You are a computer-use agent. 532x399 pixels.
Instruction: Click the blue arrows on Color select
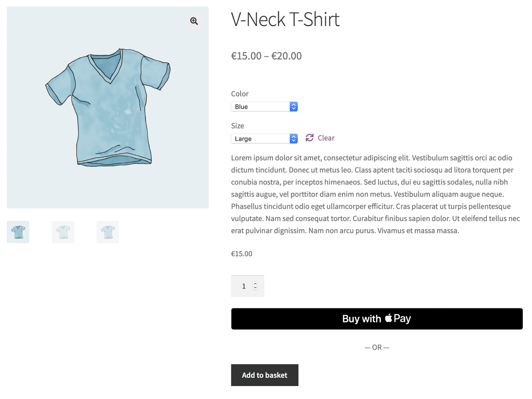[x=294, y=106]
